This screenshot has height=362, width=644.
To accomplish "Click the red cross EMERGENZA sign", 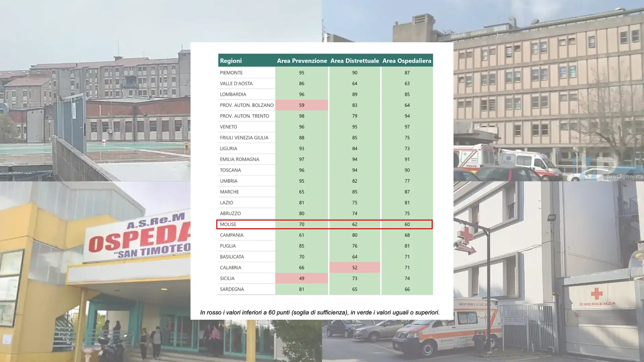I will coord(598,297).
